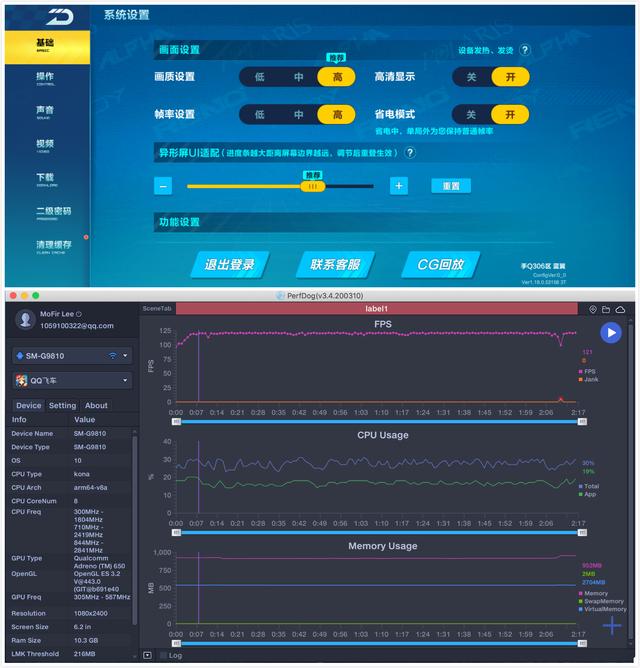
Task: Click the minus button left of slider
Action: (x=163, y=186)
